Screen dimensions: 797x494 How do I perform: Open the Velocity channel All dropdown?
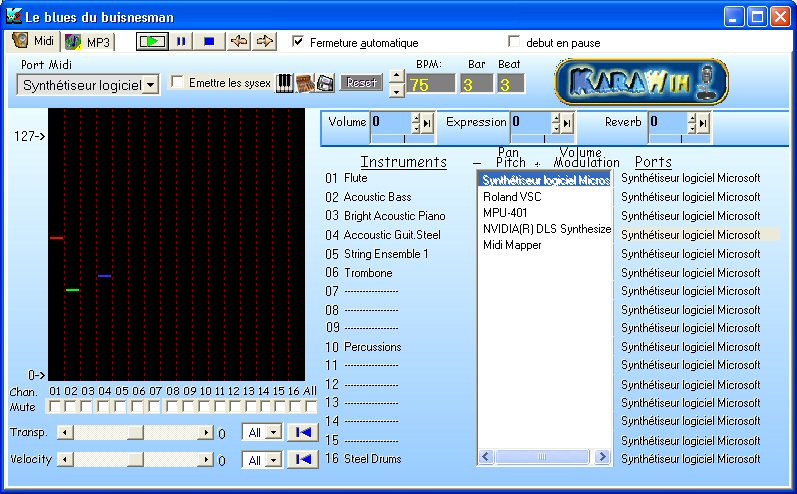click(x=274, y=460)
